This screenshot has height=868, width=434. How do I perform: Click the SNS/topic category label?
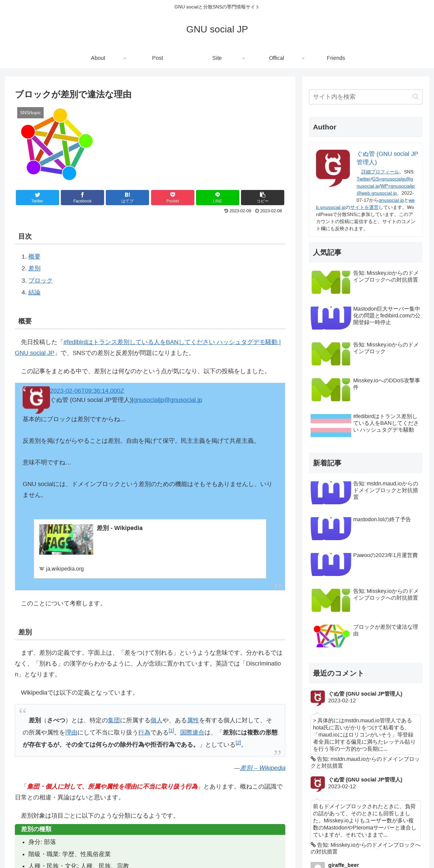[x=30, y=113]
